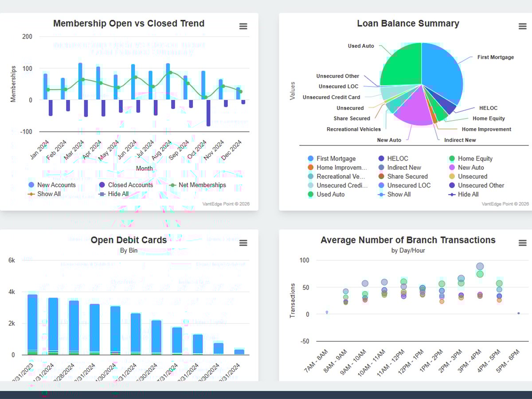
Task: Click the First Mortgage legend bullet
Action: pyautogui.click(x=310, y=158)
